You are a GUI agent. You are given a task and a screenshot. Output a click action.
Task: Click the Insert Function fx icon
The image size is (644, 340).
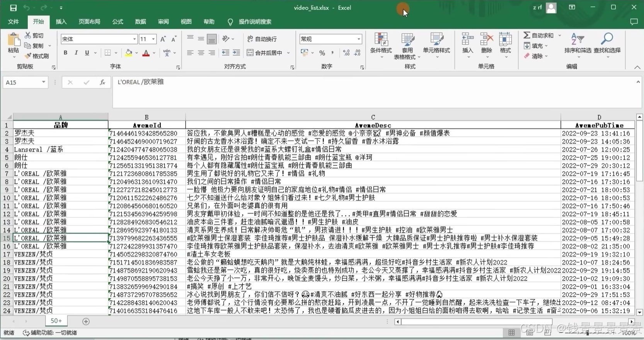click(102, 82)
